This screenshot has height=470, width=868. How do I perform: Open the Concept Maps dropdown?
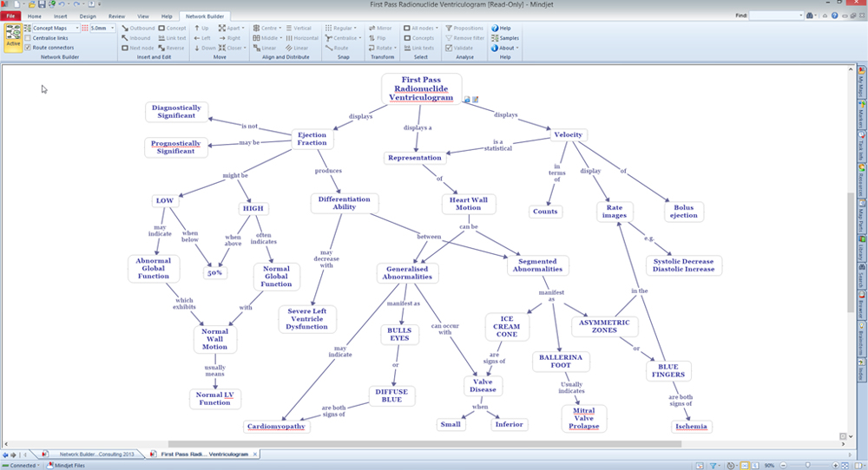[77, 29]
